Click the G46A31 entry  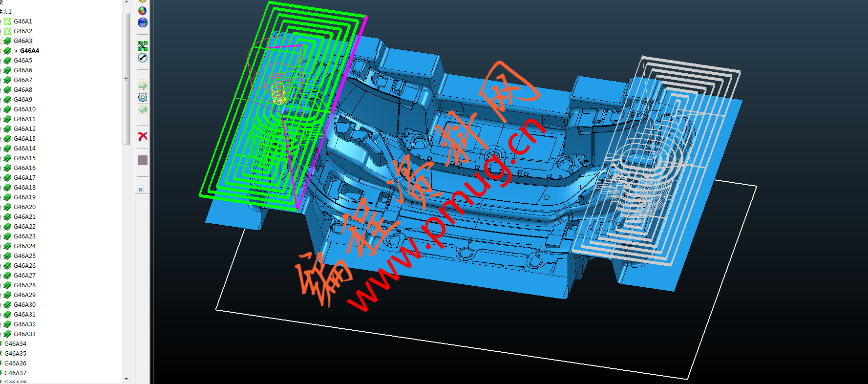tap(24, 315)
